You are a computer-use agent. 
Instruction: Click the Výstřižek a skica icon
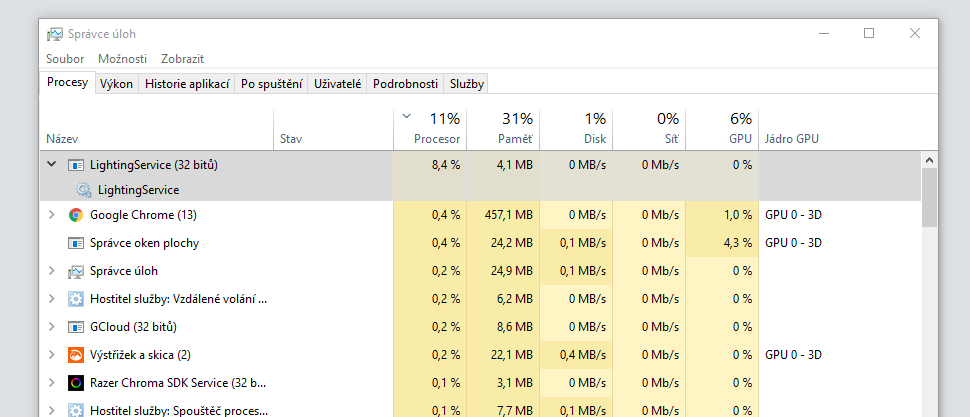[76, 355]
